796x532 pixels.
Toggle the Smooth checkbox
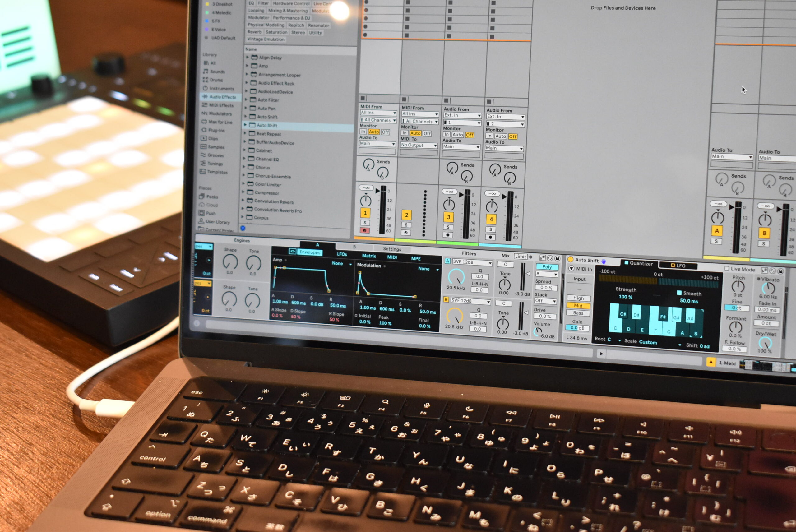pos(679,293)
